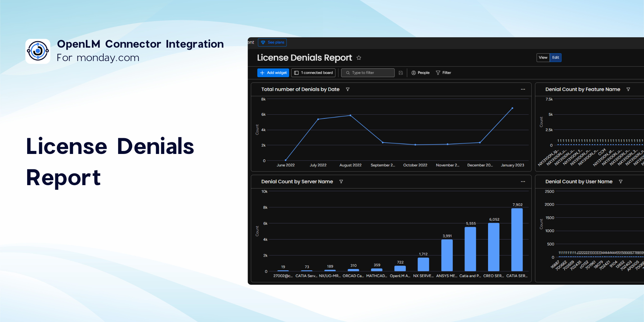The height and width of the screenshot is (322, 644).
Task: Open the 1 connected board selector
Action: pos(313,73)
